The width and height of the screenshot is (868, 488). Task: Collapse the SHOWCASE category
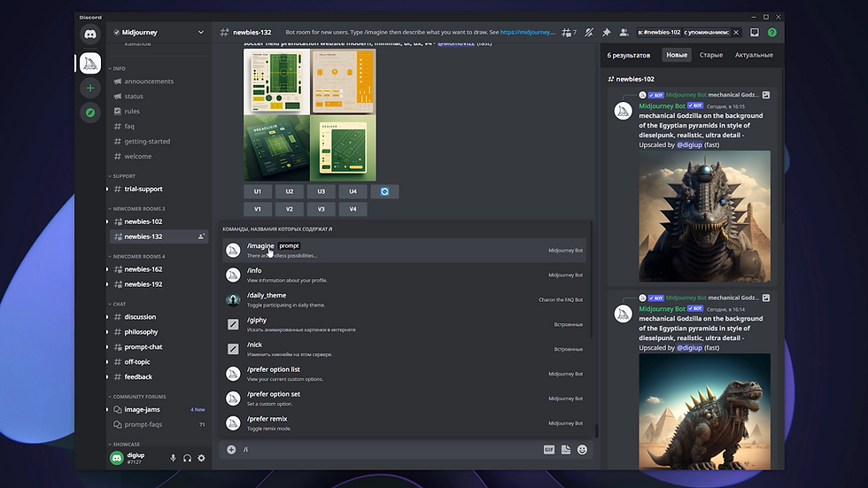pos(125,445)
